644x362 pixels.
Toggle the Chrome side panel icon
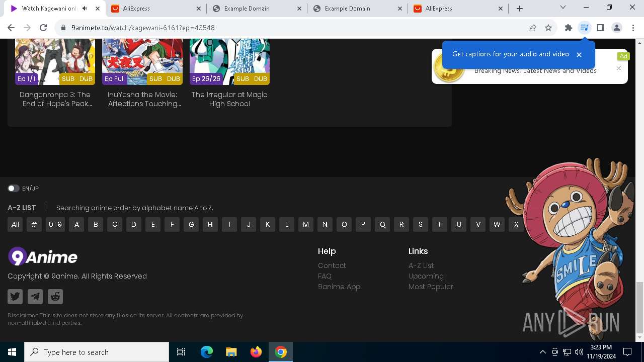(600, 28)
